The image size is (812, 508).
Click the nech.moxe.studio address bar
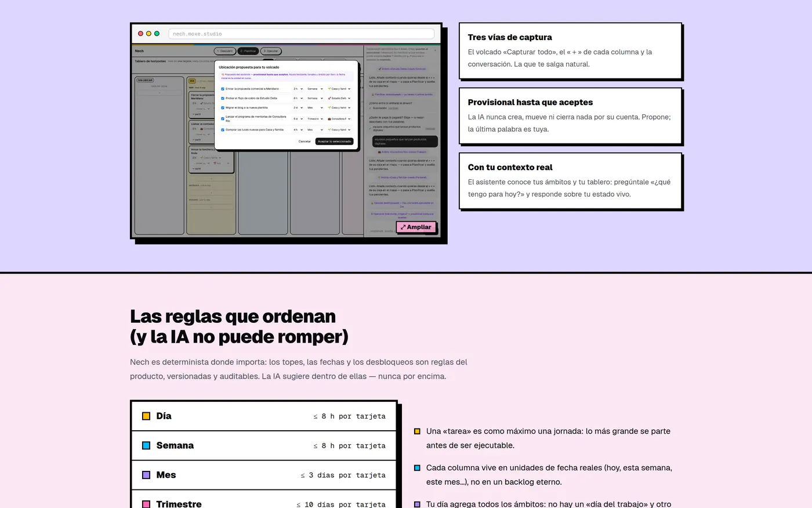(x=301, y=34)
